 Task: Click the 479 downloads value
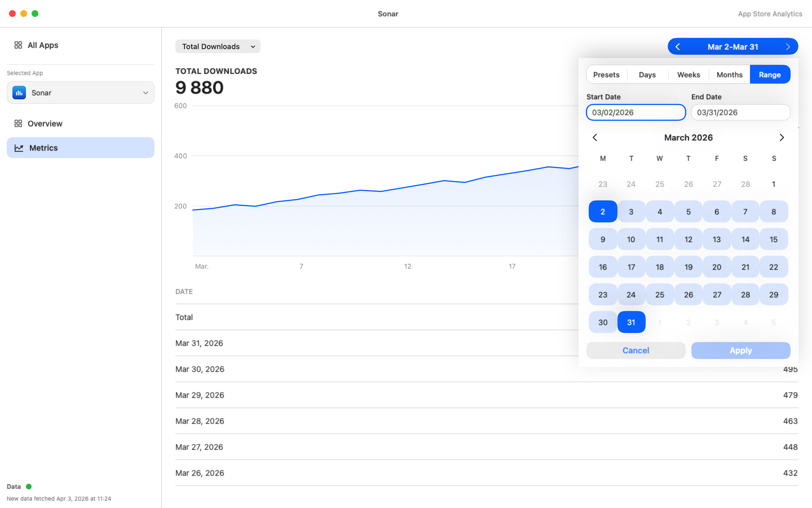click(x=790, y=395)
